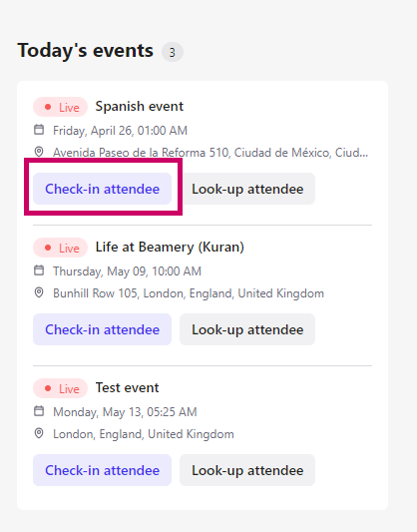Click the truncated Avenida Paseo de la Reforma address
The image size is (417, 532).
coord(210,153)
